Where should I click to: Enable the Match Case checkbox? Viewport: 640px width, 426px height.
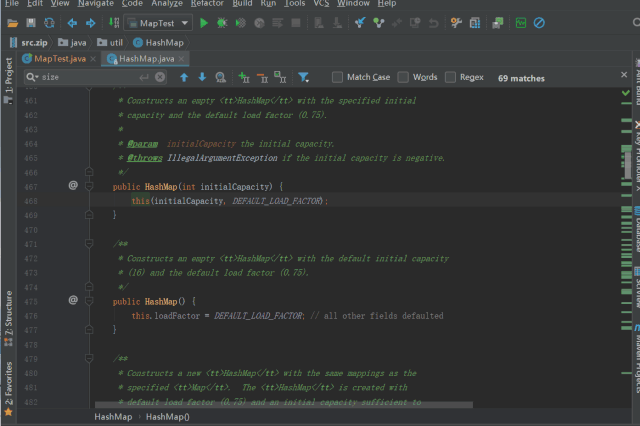(337, 77)
